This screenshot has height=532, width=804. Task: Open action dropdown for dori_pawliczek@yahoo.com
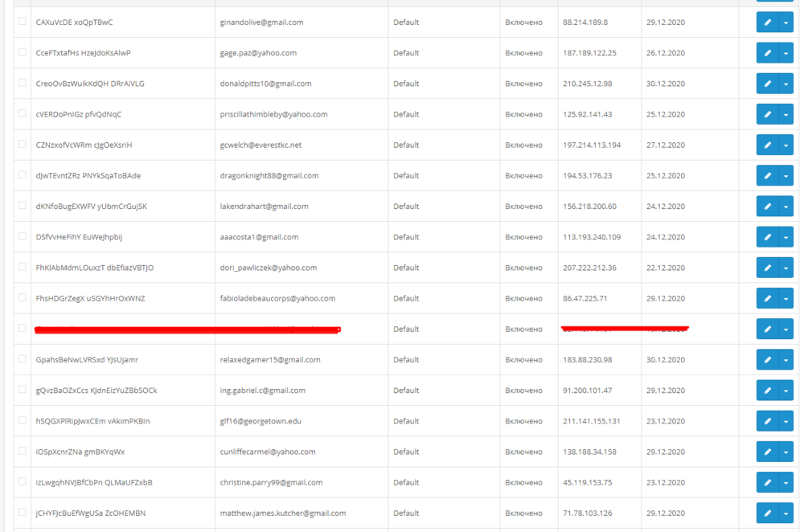pos(786,268)
